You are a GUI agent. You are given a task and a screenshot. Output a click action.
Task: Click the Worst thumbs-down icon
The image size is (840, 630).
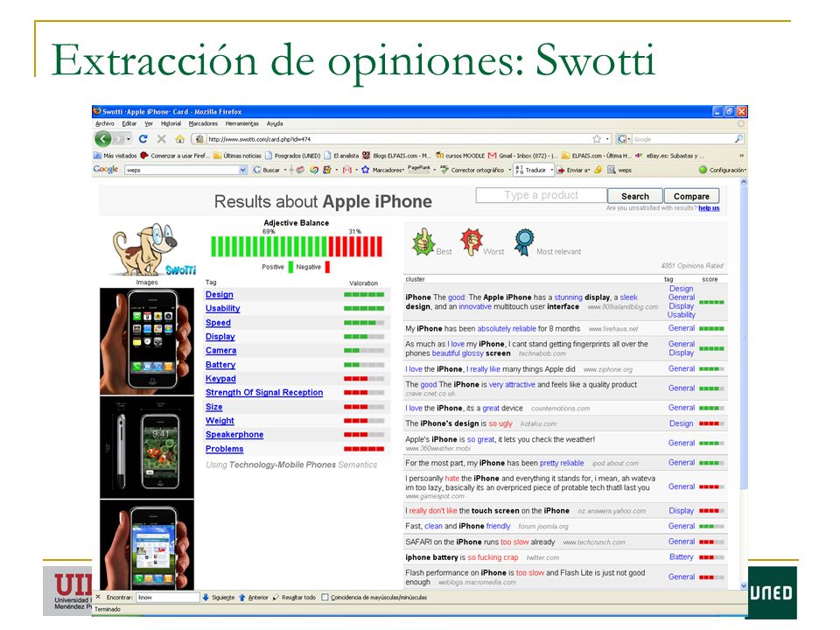click(472, 242)
